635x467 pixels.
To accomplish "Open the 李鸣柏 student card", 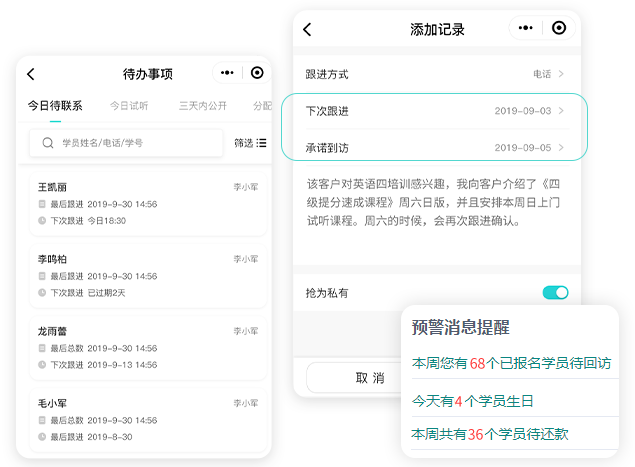I will (148, 276).
